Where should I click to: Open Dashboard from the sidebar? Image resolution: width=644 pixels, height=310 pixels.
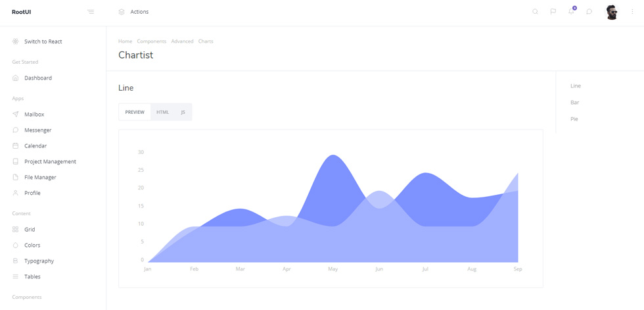(38, 78)
